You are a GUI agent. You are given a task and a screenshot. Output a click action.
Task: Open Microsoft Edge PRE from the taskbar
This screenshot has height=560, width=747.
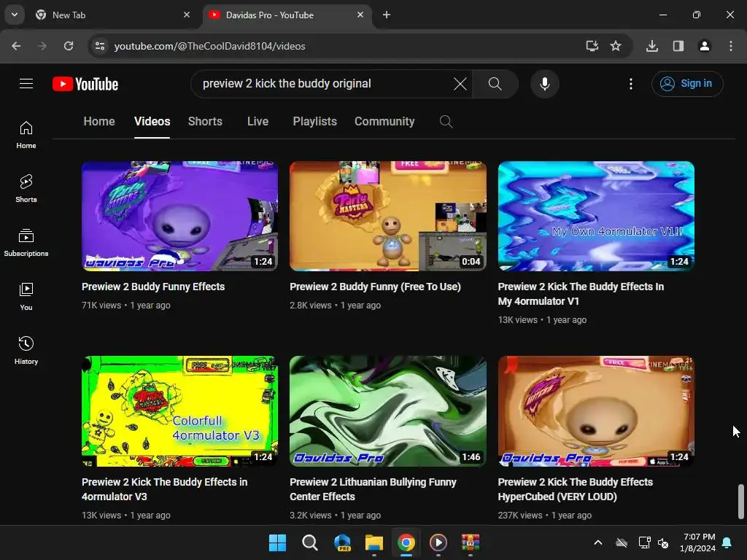pos(342,542)
